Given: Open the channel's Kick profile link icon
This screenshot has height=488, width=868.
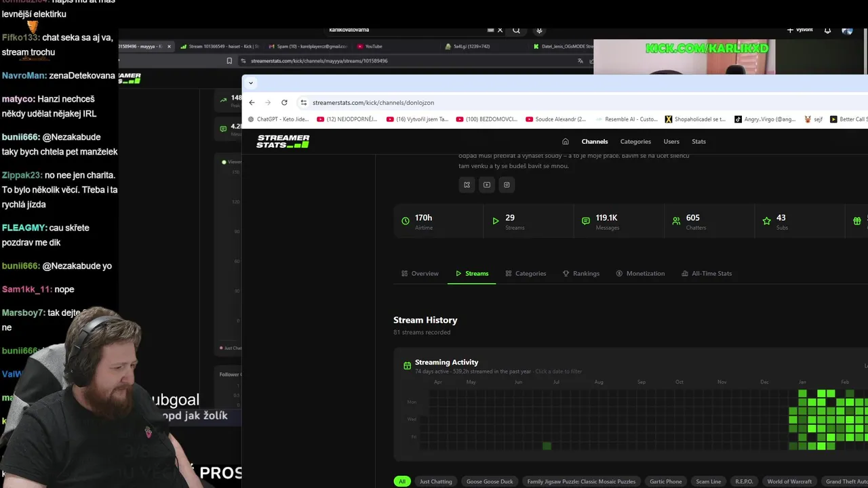Looking at the screenshot, I should point(467,184).
